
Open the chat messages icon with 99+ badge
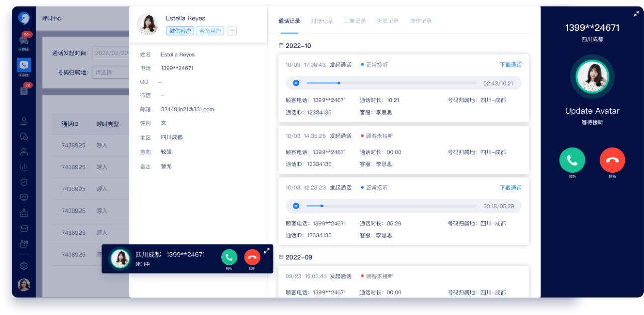[24, 40]
